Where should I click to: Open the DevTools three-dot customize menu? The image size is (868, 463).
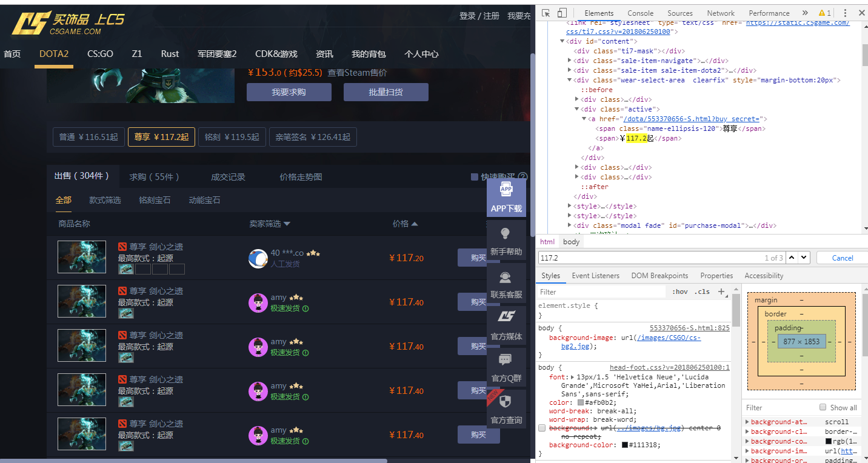tap(845, 13)
